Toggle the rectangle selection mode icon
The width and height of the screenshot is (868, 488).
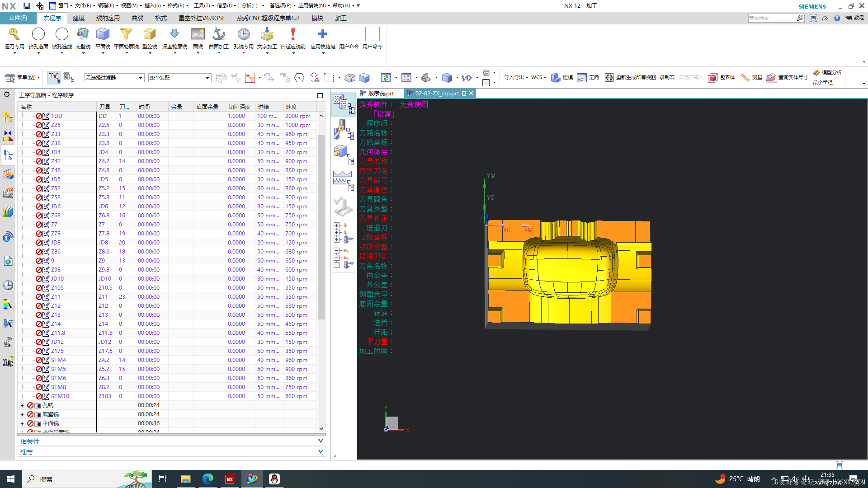(x=329, y=78)
